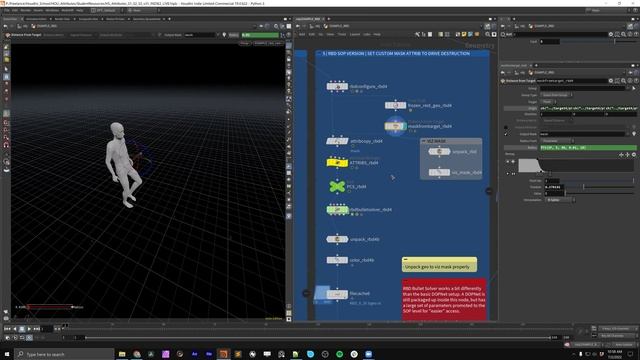Select the color_rbd4b node
This screenshot has width=640, height=360.
click(x=337, y=260)
